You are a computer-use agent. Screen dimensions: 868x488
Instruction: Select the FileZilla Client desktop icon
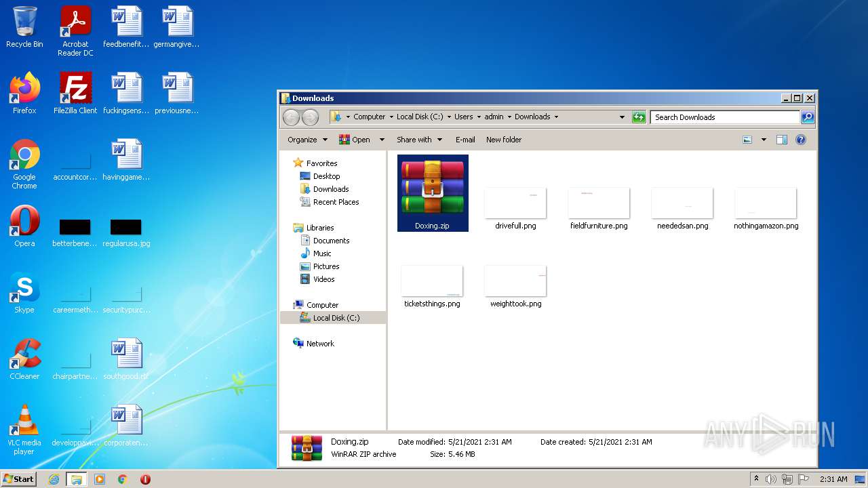click(x=75, y=93)
